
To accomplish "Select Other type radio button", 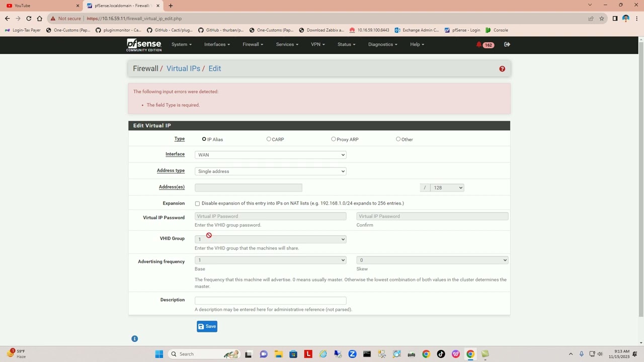I will click(398, 139).
